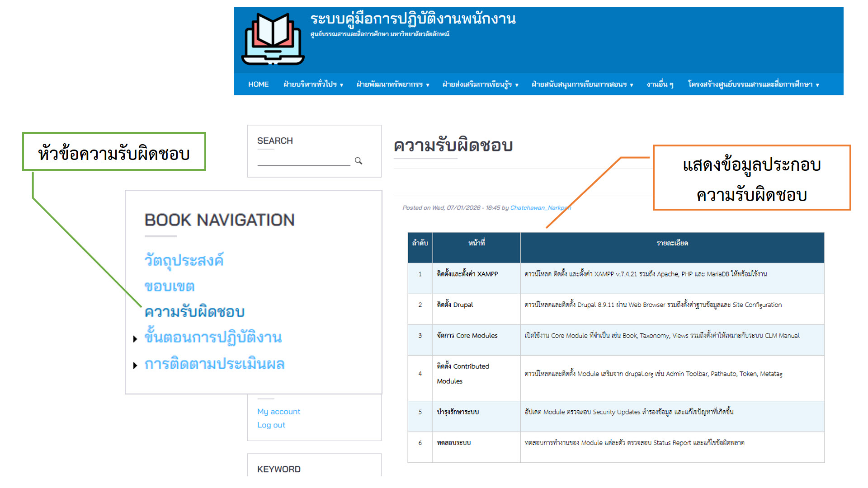Screen dimensions: 868x488
Task: Open the ฝ่ายส่งเสริมการเรียนรู้ฯ menu
Action: tap(480, 84)
